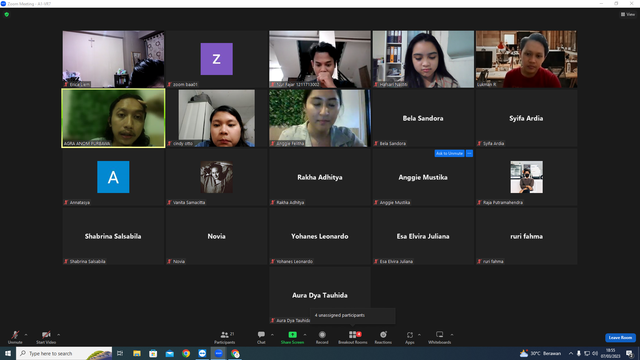Open share options arrow next to Share Screen
This screenshot has width=640, height=360.
pos(305,335)
